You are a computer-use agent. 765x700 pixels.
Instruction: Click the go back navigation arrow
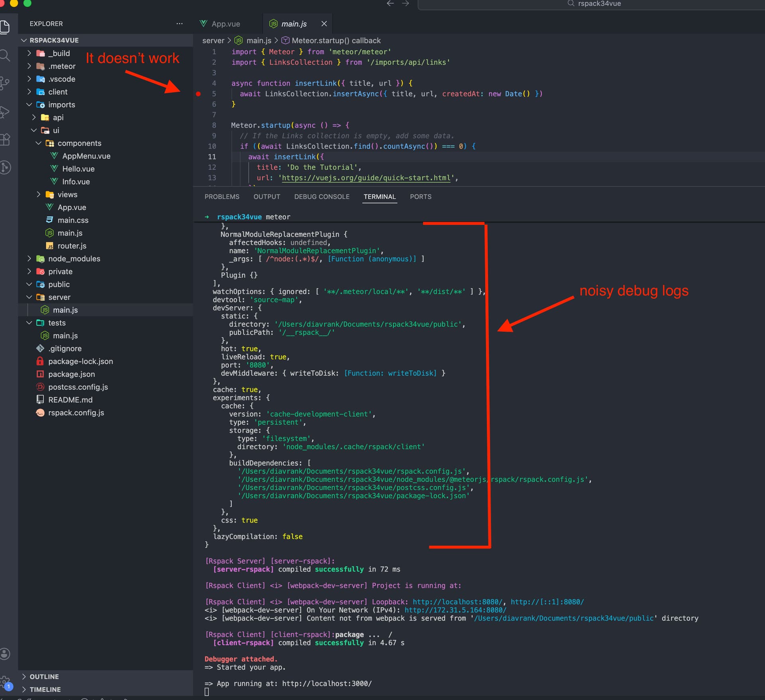[390, 4]
